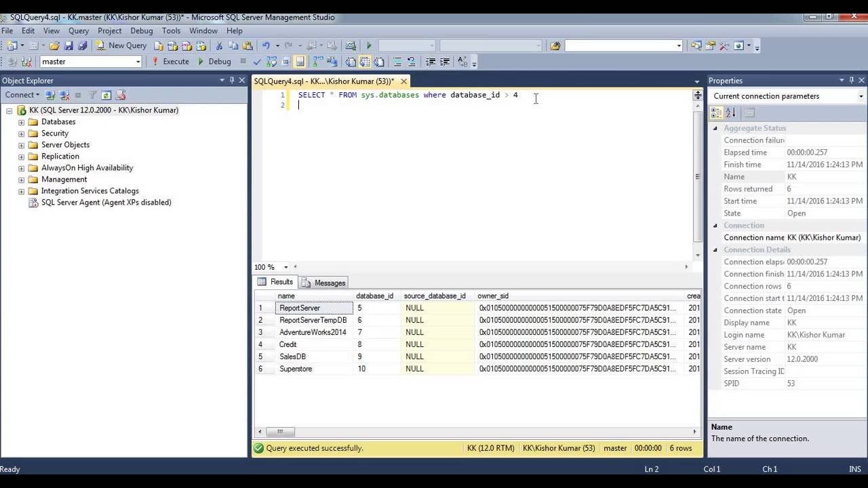Screen dimensions: 868x488
Task: Click the Refresh icon in Object Explorer
Action: [x=106, y=96]
